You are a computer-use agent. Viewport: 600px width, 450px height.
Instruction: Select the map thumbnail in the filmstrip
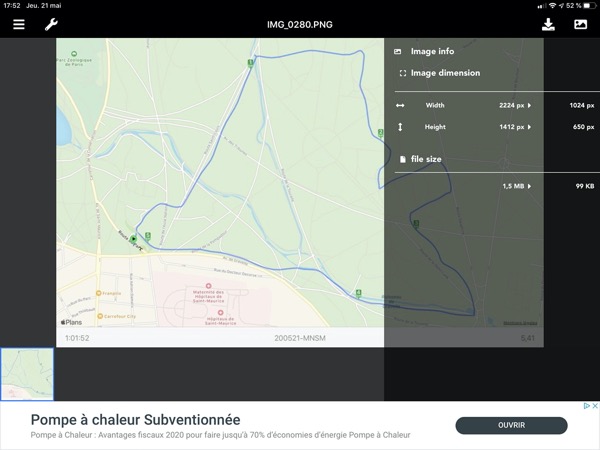point(27,374)
